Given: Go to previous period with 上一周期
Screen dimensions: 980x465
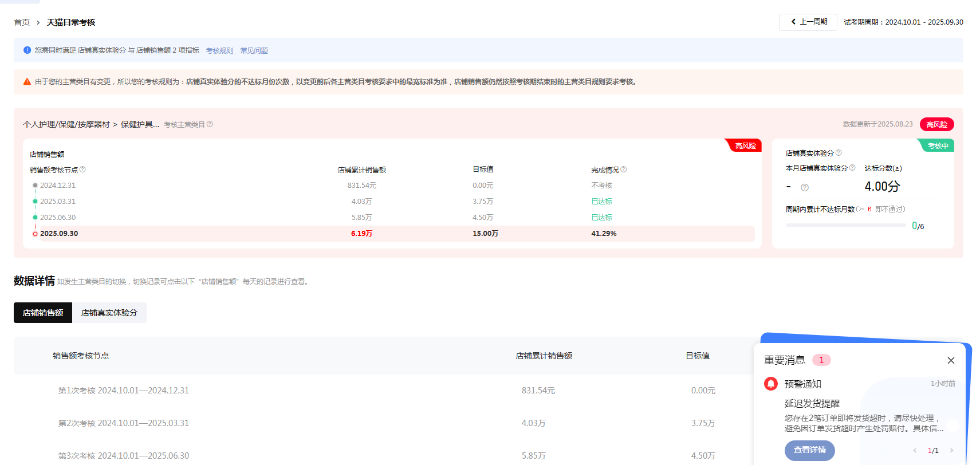Looking at the screenshot, I should click(x=808, y=22).
